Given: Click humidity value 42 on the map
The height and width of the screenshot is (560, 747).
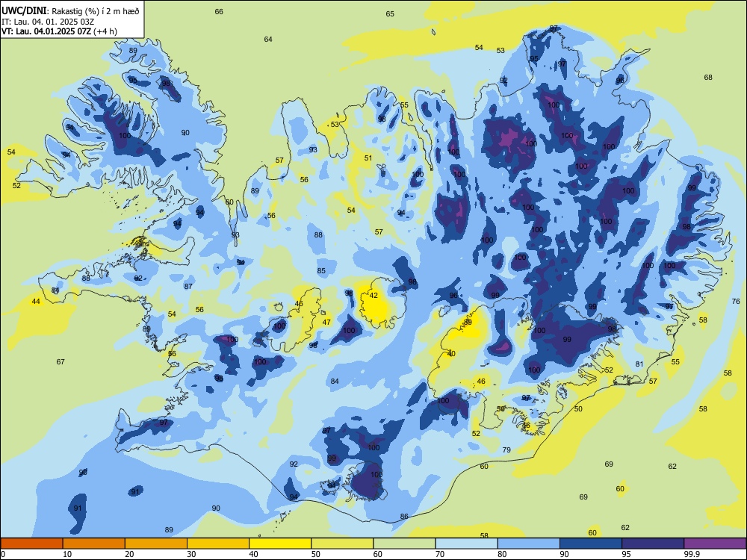Looking at the screenshot, I should (373, 295).
